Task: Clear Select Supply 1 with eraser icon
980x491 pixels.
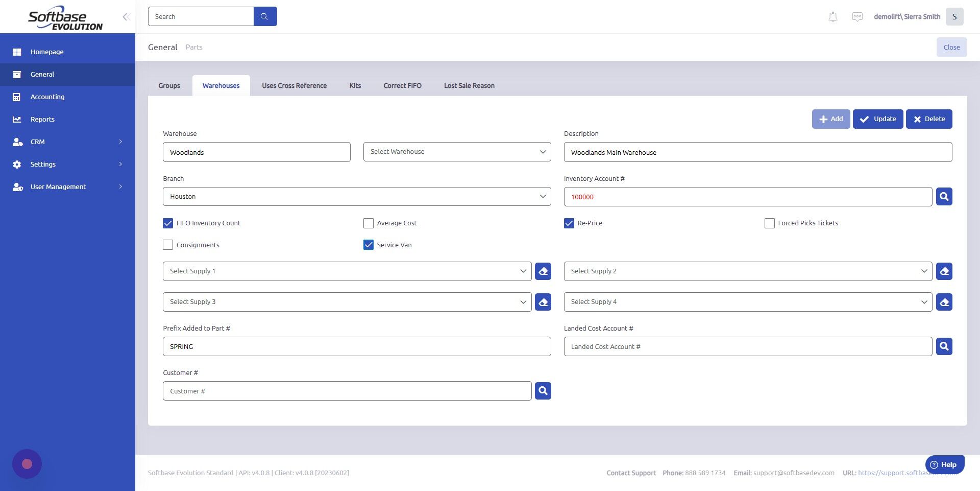Action: (543, 271)
